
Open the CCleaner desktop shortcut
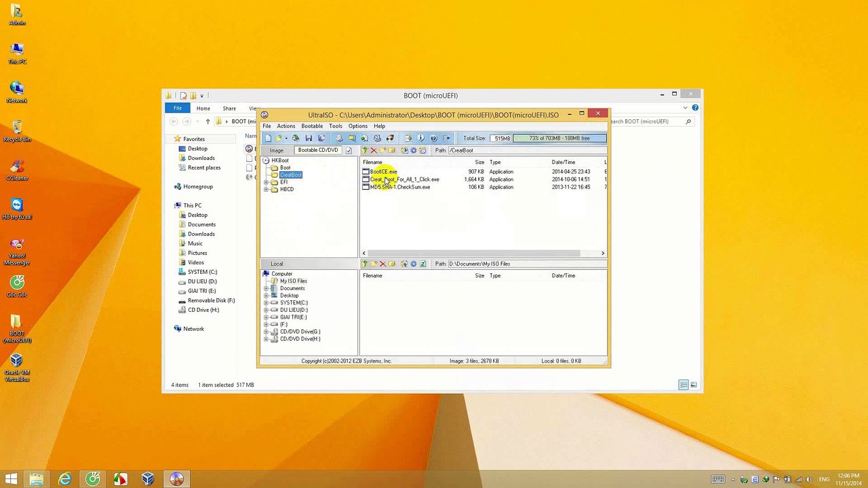coord(17,169)
